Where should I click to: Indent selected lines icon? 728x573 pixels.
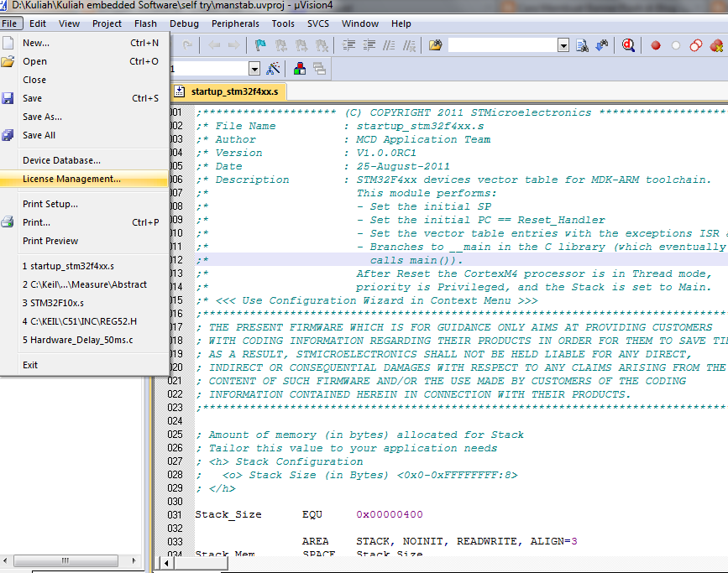348,45
